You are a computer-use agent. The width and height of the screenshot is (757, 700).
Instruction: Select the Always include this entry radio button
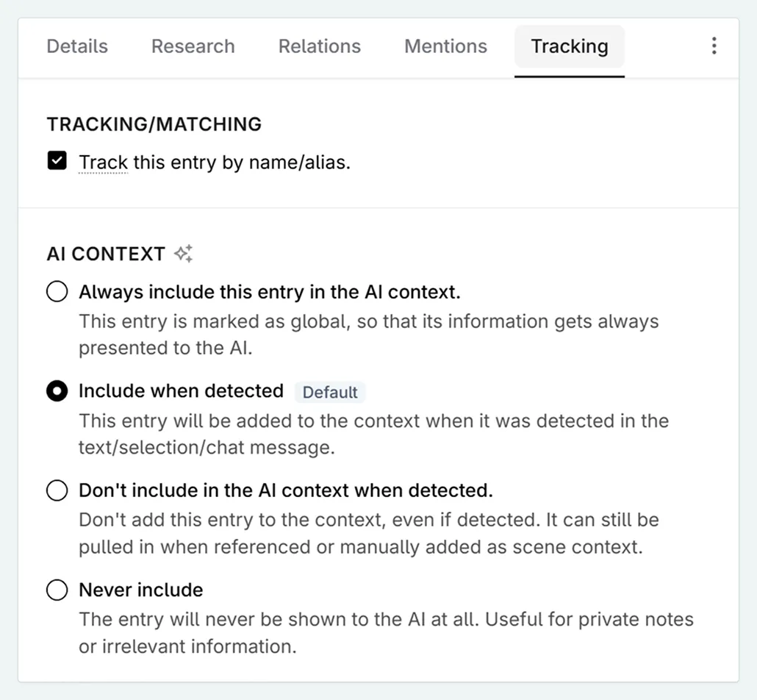[x=57, y=291]
